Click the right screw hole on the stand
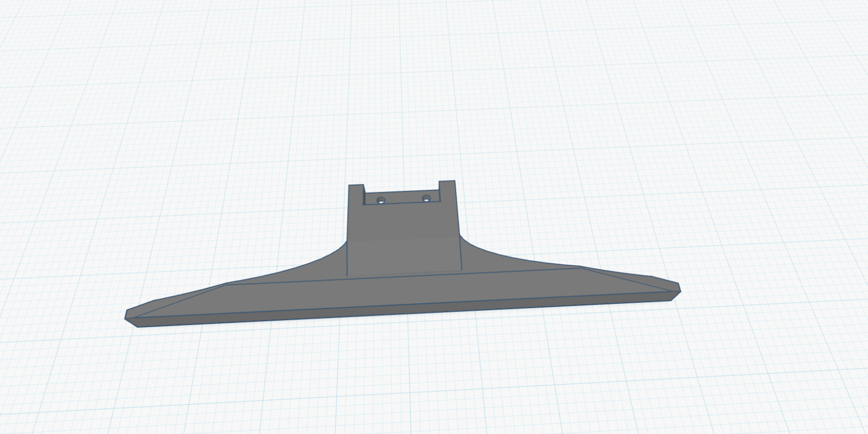 [426, 198]
